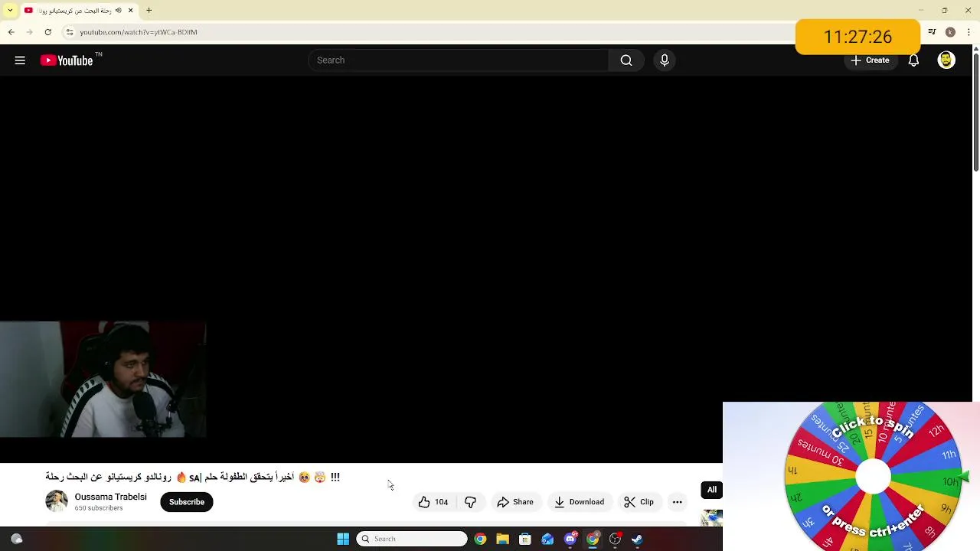Select the All filter chip
980x551 pixels.
[x=712, y=490]
